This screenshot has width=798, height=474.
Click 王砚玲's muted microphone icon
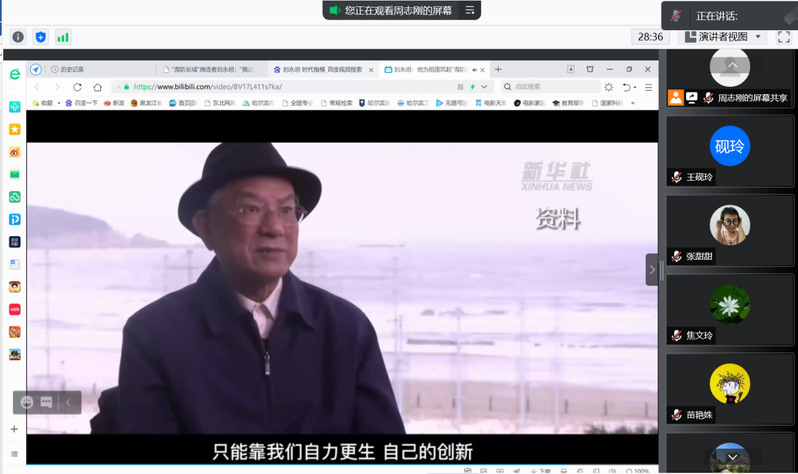[x=676, y=177]
